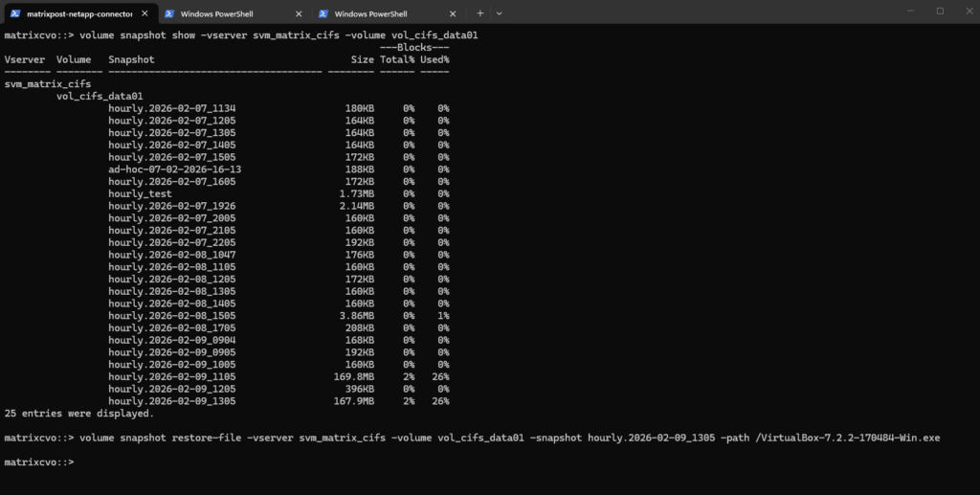Click the hourly_test snapshot row
Screen dimensions: 980x495
(x=278, y=193)
